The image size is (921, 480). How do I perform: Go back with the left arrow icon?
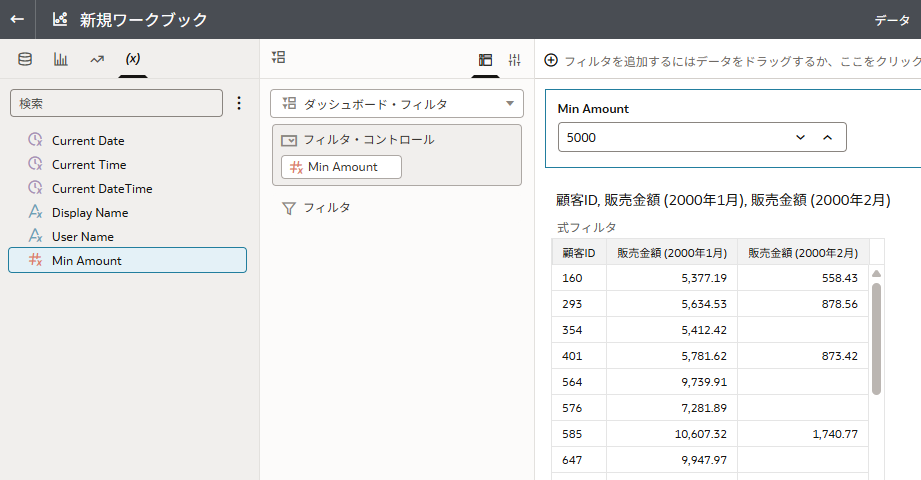tap(17, 19)
